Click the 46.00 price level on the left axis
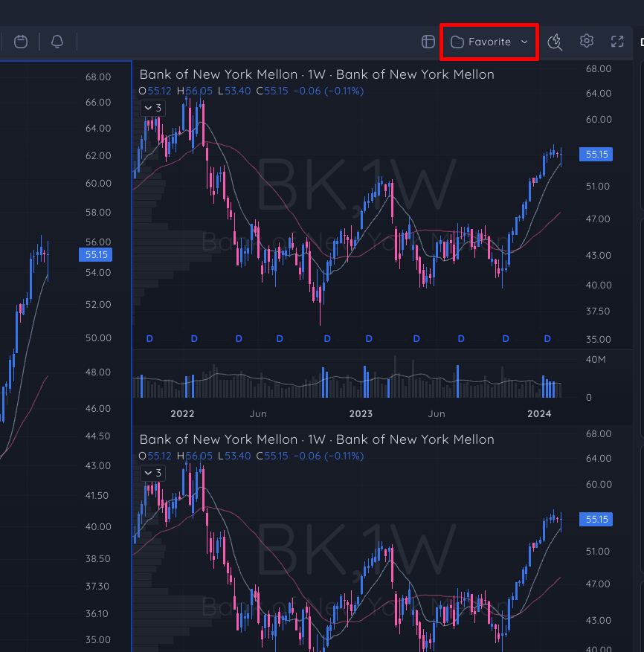644x652 pixels. click(99, 409)
